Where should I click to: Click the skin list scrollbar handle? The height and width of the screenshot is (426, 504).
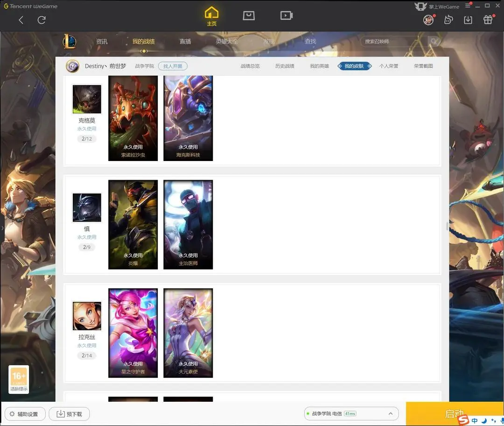(447, 226)
